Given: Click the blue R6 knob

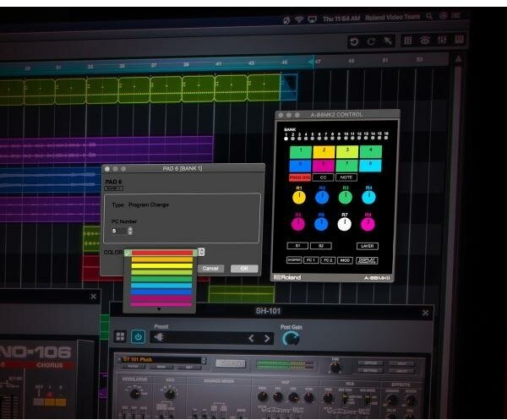Looking at the screenshot, I should point(321,224).
